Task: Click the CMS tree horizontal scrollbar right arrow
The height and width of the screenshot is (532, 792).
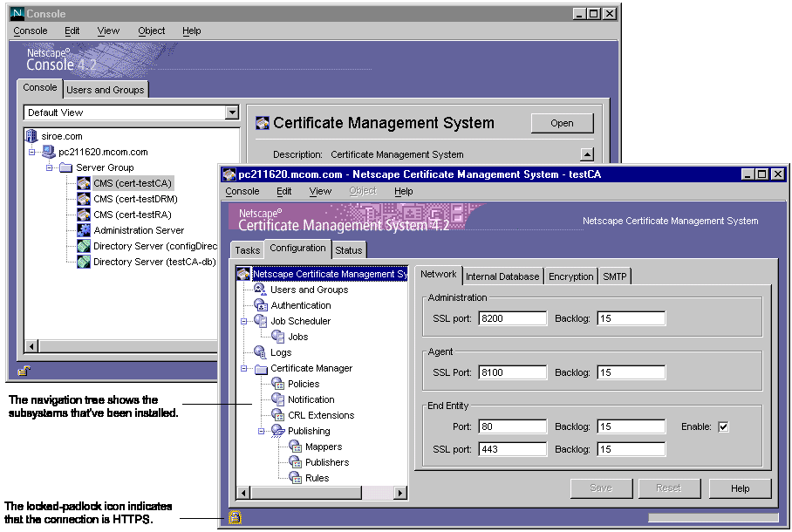Action: click(x=400, y=493)
